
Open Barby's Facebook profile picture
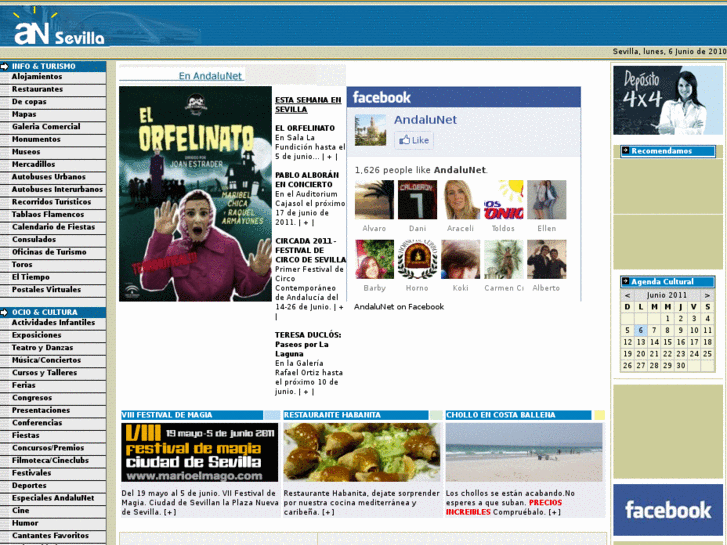[x=374, y=259]
